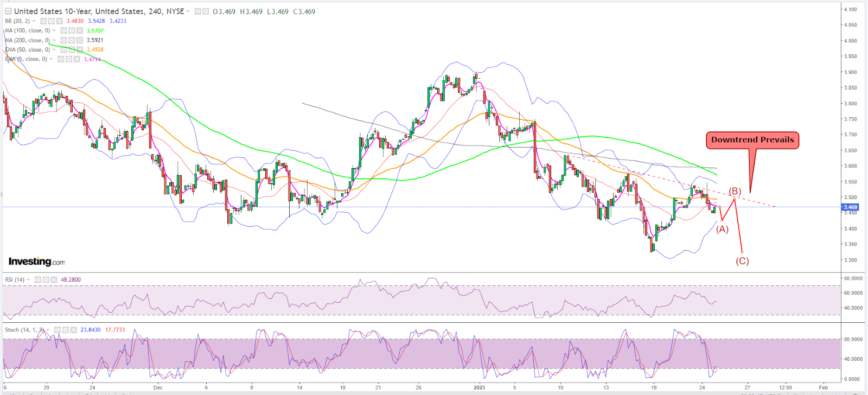Click the RSI value 48.2800
The width and height of the screenshot is (868, 395).
[x=71, y=279]
